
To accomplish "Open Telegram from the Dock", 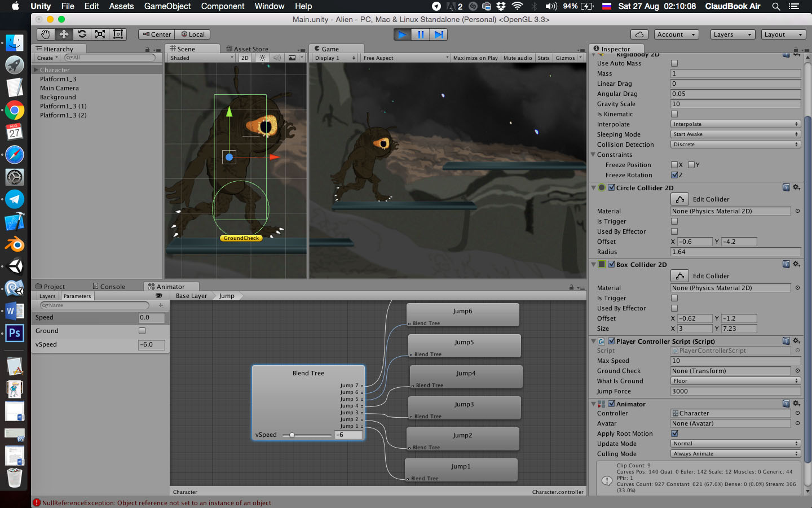I will (15, 199).
